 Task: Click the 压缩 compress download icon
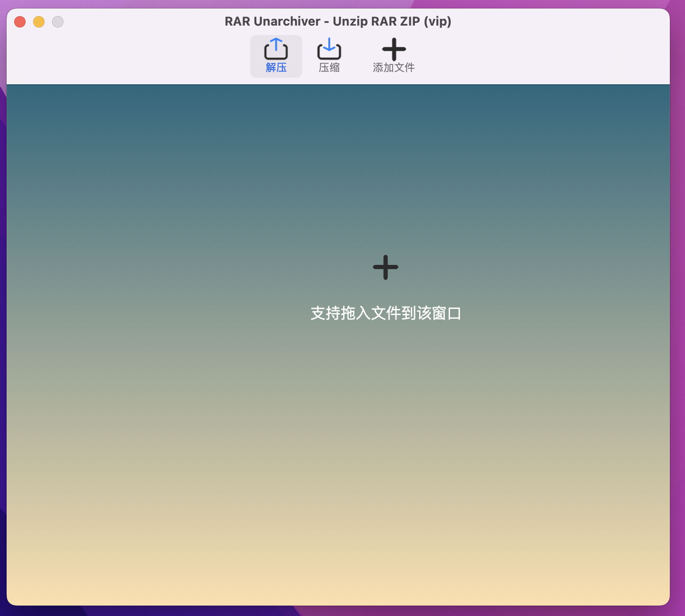click(x=329, y=49)
